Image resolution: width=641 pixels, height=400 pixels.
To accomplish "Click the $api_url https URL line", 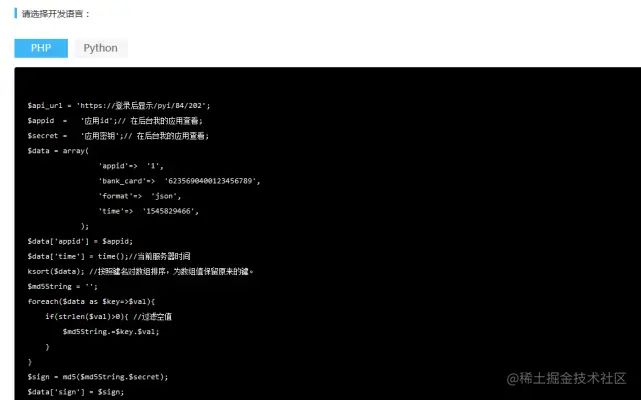I will (119, 106).
